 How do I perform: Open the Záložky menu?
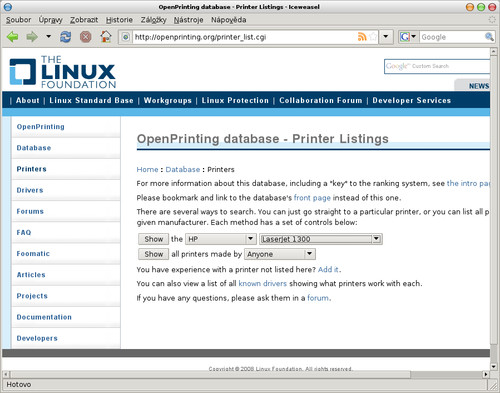tap(153, 20)
